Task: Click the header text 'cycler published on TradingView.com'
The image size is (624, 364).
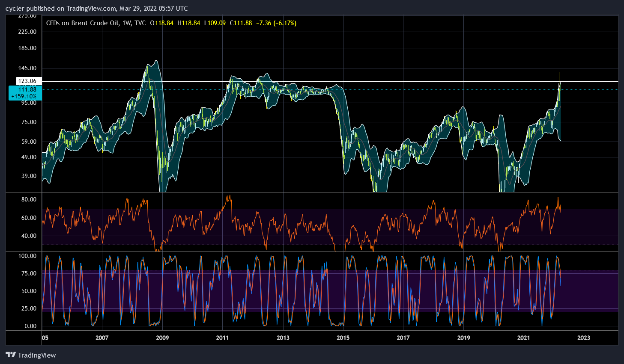Action: 61,9
